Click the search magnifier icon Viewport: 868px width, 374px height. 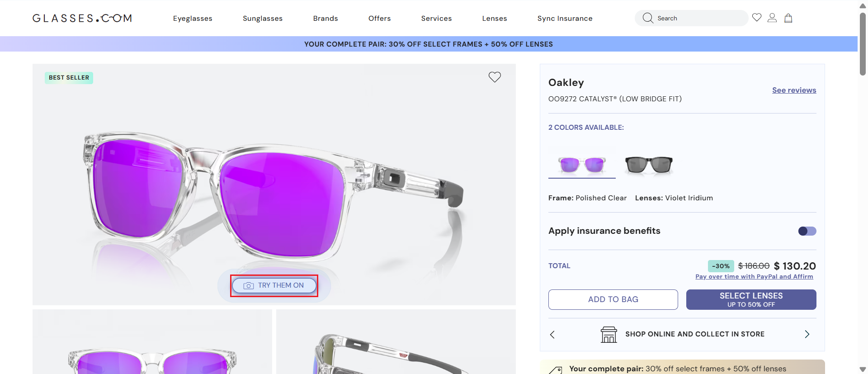pyautogui.click(x=648, y=18)
